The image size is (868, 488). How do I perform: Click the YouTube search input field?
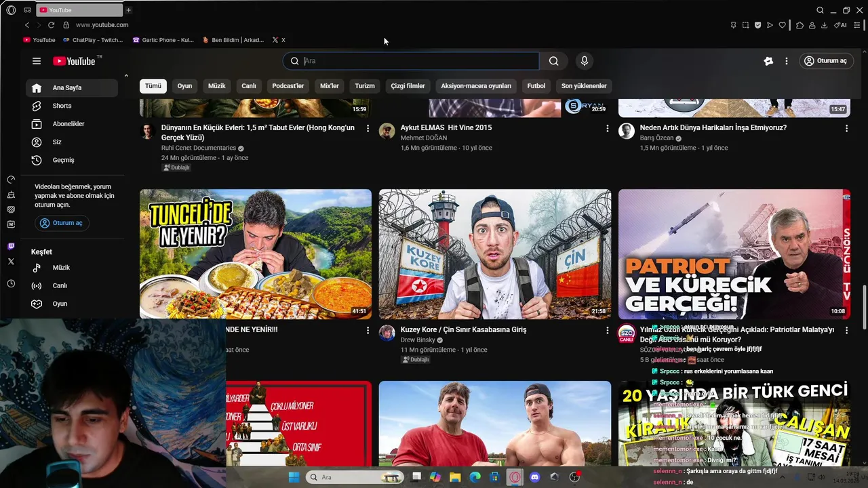coord(411,61)
